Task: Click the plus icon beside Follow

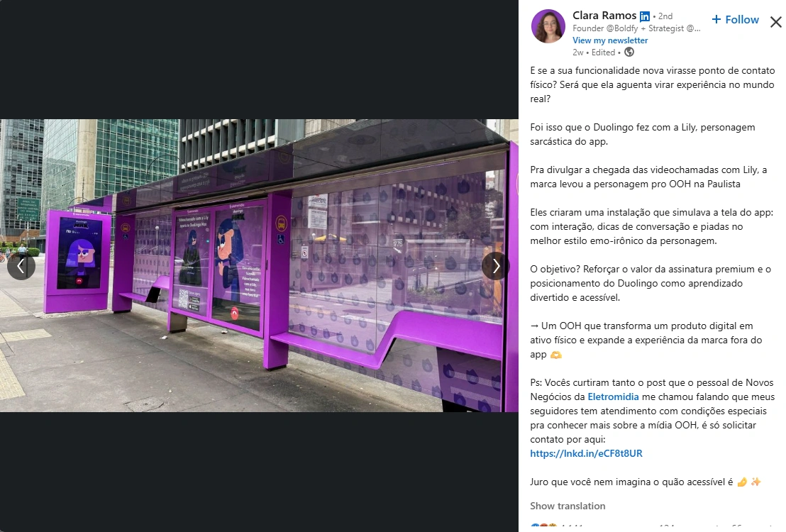Action: coord(716,20)
